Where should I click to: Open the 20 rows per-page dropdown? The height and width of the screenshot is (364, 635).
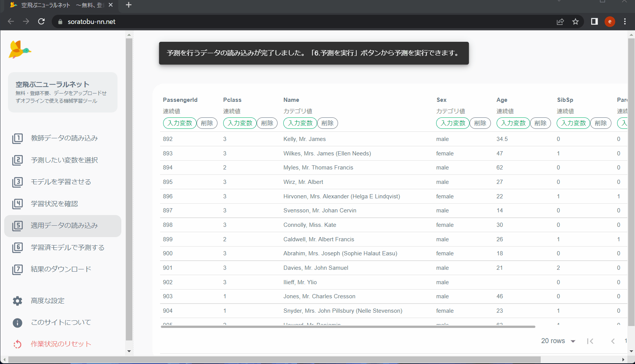tap(558, 341)
